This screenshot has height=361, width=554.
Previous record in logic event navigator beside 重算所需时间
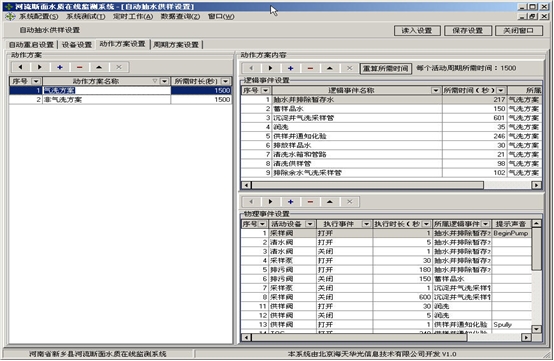(251, 68)
